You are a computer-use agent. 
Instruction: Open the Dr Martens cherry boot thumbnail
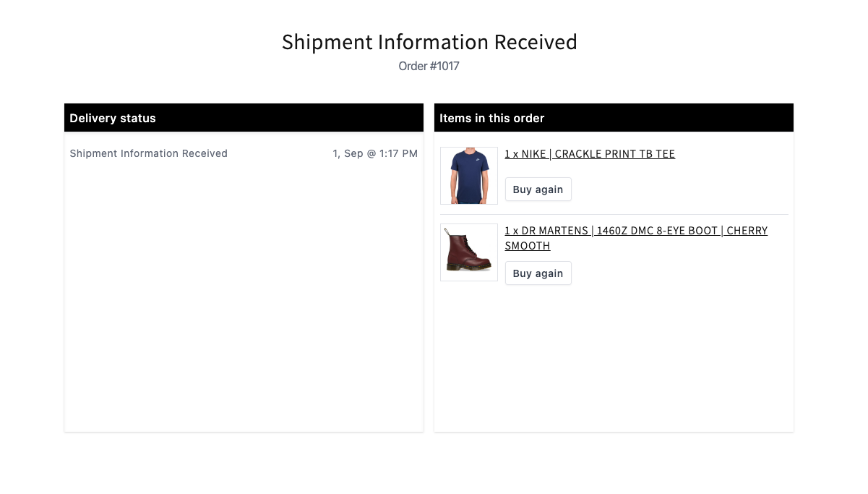click(x=469, y=252)
